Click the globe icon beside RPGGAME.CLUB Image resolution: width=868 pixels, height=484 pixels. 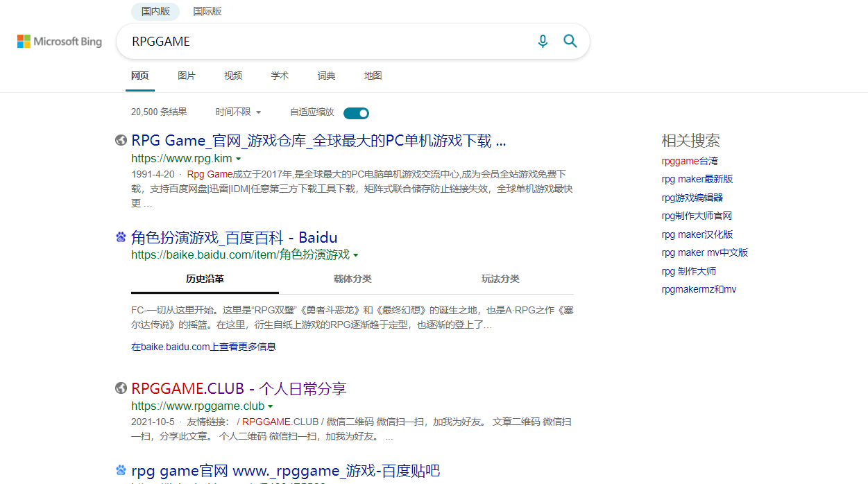121,388
